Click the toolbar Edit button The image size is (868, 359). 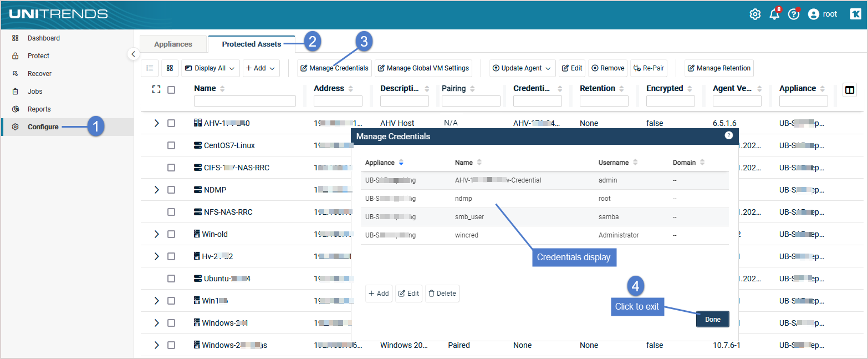(x=572, y=68)
